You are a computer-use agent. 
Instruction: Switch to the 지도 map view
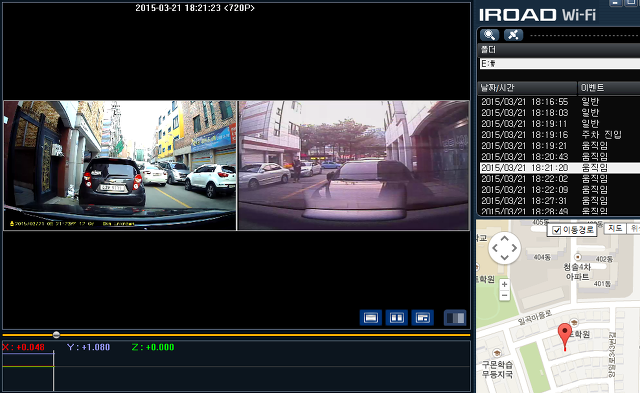pos(615,229)
